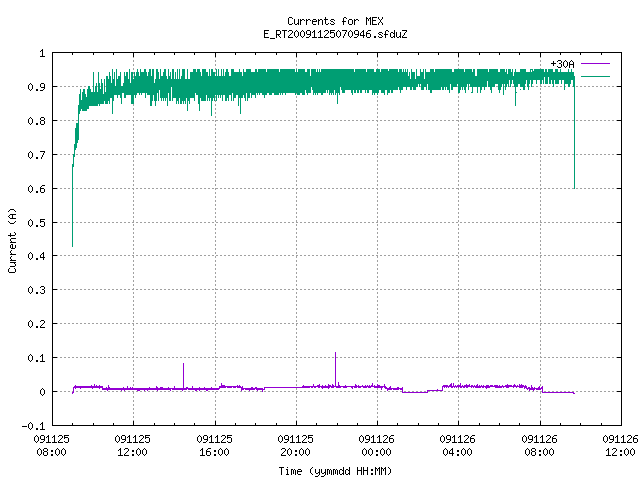The height and width of the screenshot is (480, 640).
Task: Click the '+30A' legend label
Action: point(562,64)
